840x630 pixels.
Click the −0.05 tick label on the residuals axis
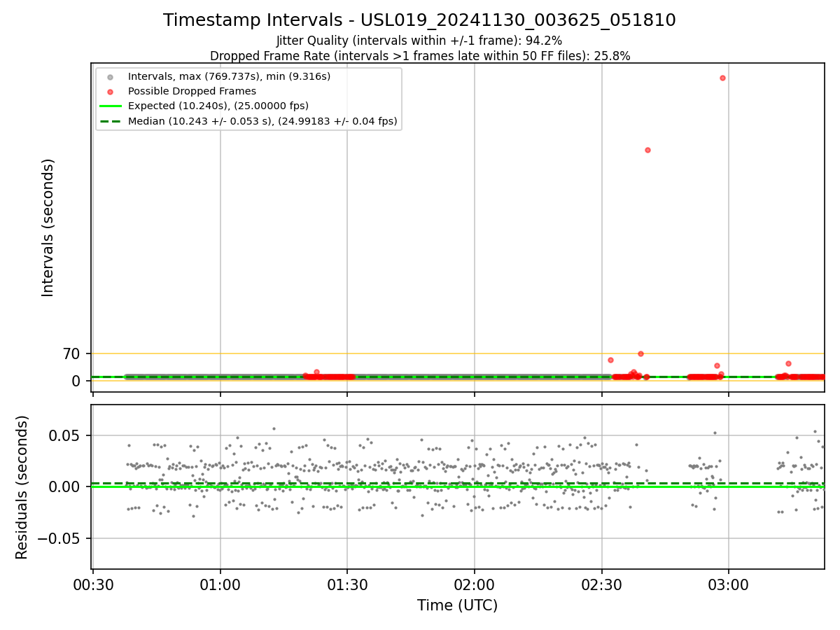59,538
